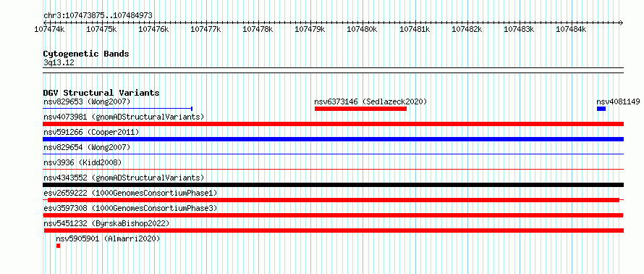Open variant esv3597308 (1000GenomesConsortiumPhase3) label

click(x=130, y=208)
